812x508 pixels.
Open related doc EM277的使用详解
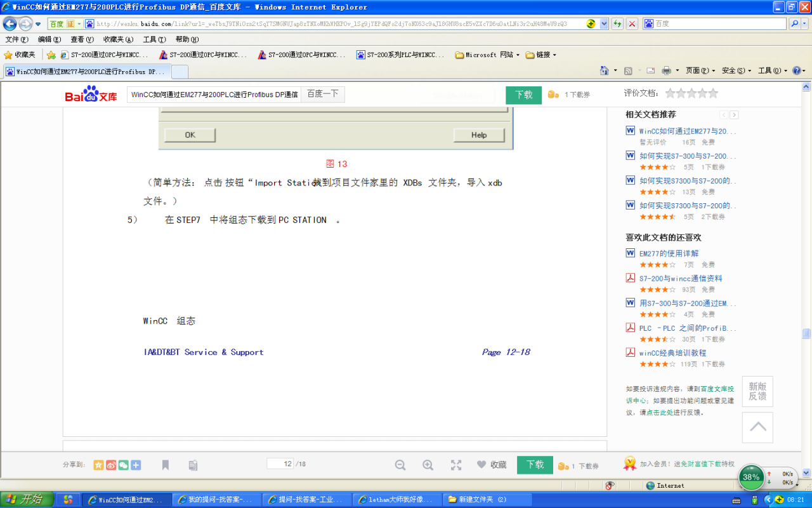pos(669,253)
